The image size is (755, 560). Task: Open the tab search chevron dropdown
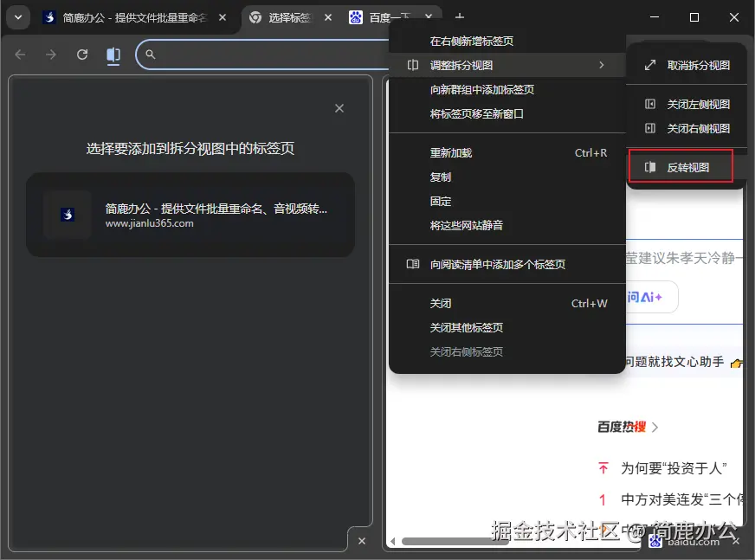pyautogui.click(x=17, y=16)
